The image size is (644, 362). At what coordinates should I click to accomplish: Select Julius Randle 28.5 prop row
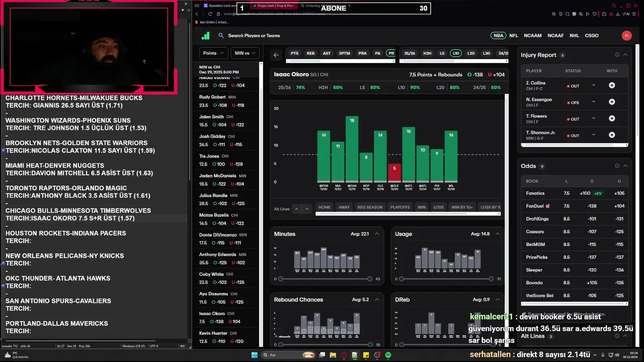pyautogui.click(x=226, y=200)
